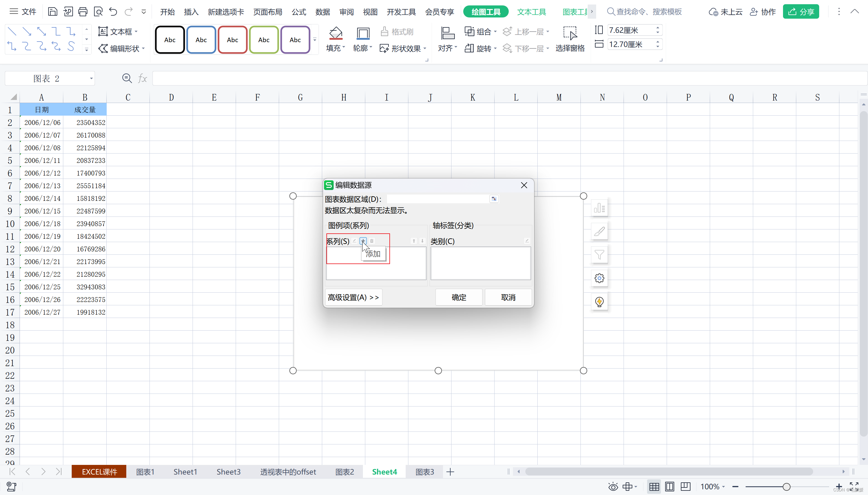Switch to the 插入 ribbon tab
Image resolution: width=868 pixels, height=495 pixels.
[191, 12]
